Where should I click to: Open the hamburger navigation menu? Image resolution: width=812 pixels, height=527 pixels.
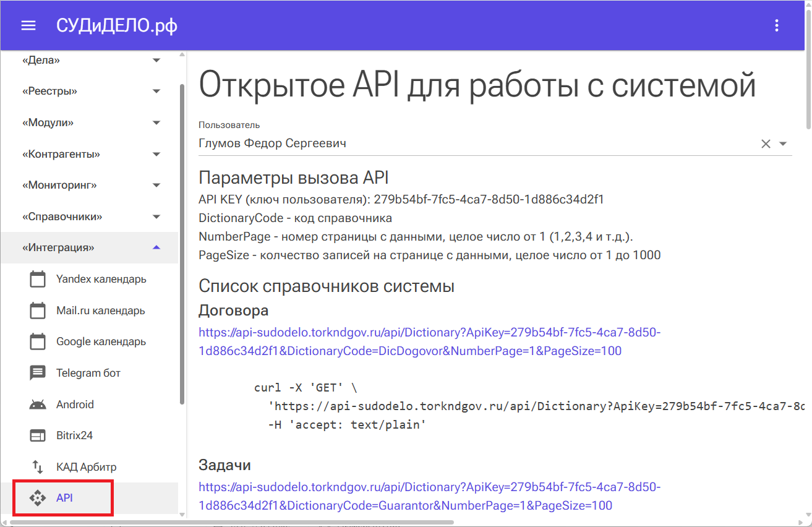coord(28,25)
